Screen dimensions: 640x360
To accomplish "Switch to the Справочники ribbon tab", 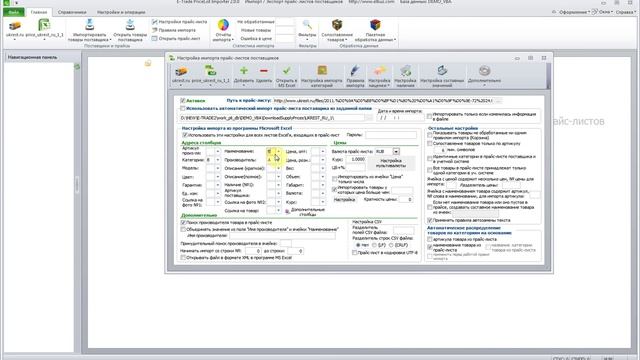I will 72,12.
